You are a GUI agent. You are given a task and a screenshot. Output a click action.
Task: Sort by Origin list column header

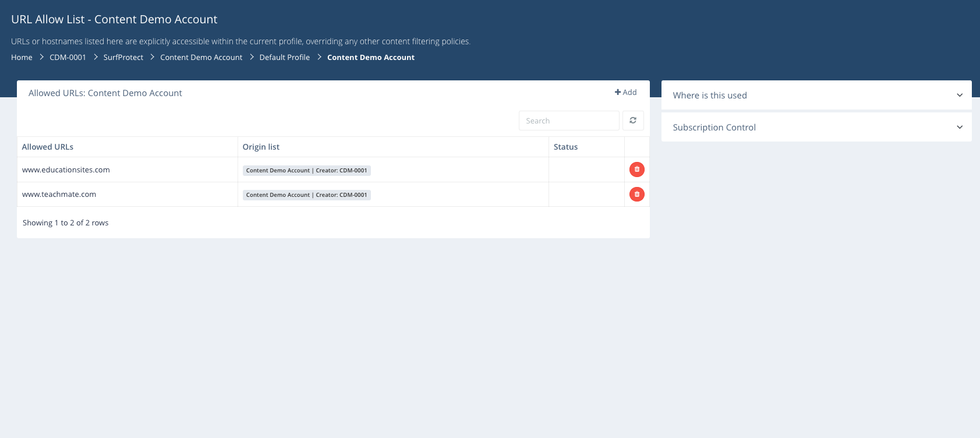[x=261, y=147]
